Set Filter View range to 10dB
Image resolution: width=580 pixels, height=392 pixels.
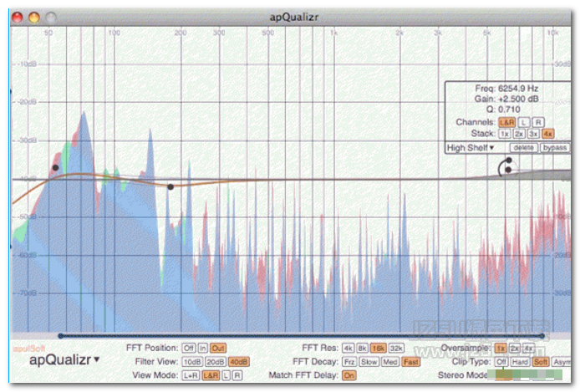[192, 362]
